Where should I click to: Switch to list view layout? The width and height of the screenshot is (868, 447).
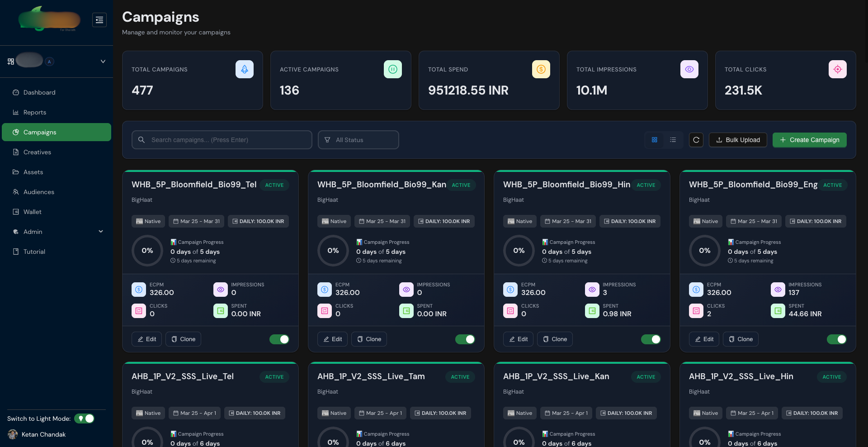click(x=673, y=140)
